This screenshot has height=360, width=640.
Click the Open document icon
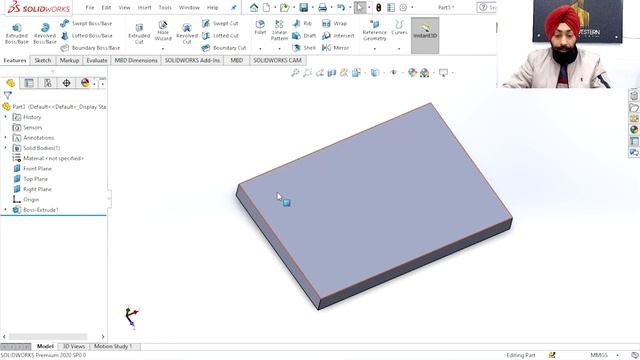284,7
